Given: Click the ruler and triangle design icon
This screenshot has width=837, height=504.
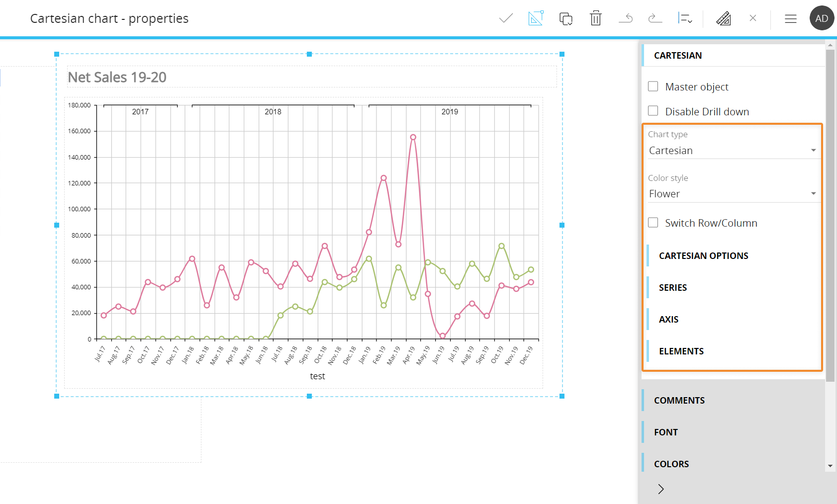Looking at the screenshot, I should (x=723, y=18).
